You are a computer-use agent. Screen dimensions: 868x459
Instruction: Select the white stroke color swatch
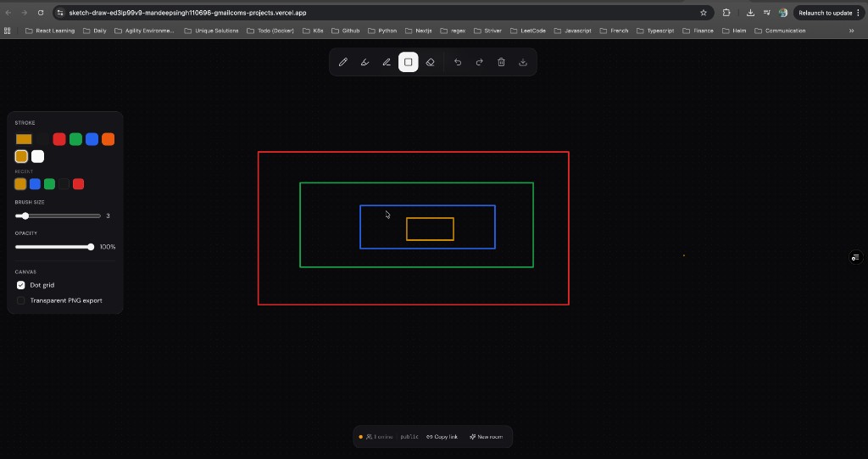37,156
